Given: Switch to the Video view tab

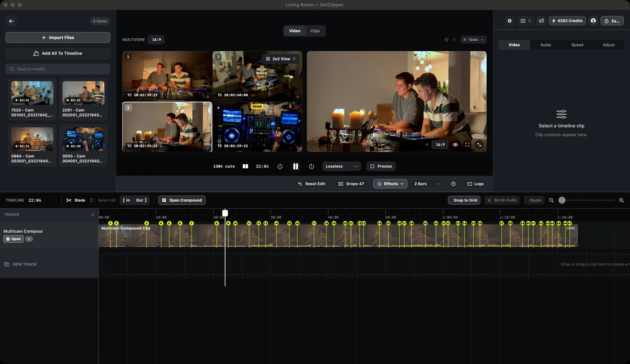Looking at the screenshot, I should pyautogui.click(x=295, y=31).
